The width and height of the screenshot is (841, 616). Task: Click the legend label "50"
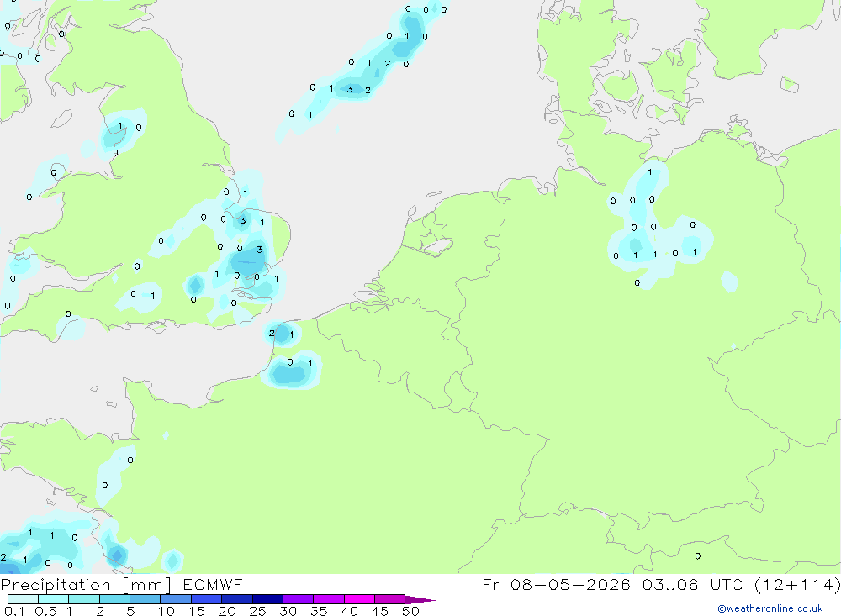pos(410,611)
